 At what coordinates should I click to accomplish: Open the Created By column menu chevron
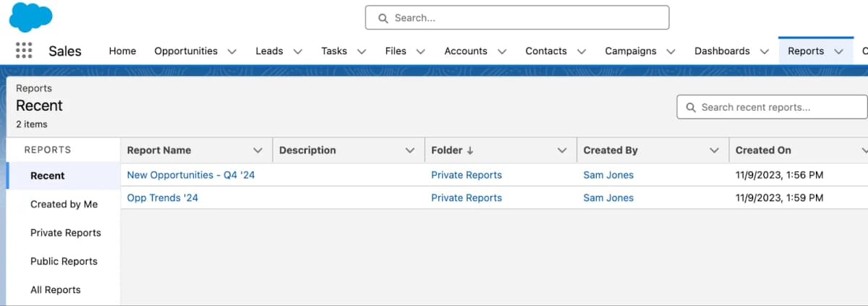point(715,150)
